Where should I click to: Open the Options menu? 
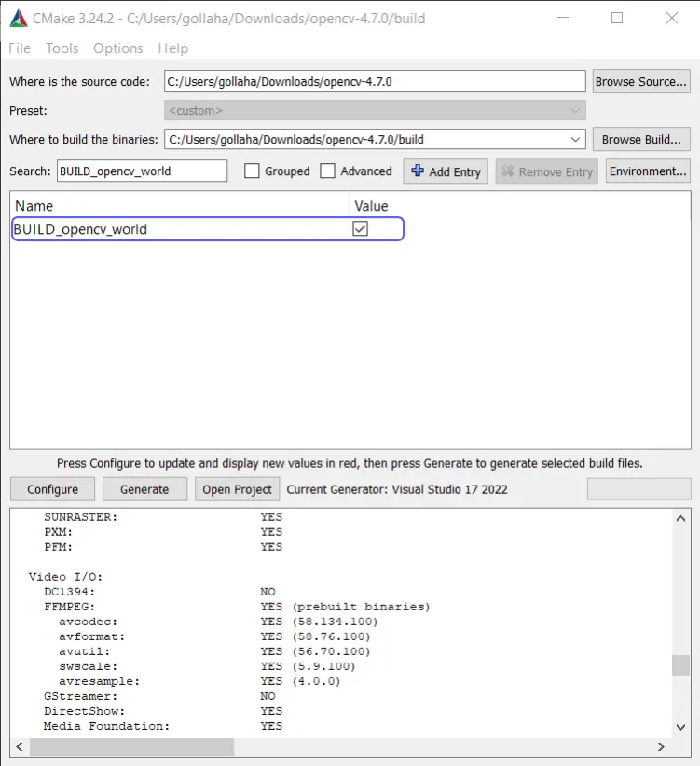(117, 48)
